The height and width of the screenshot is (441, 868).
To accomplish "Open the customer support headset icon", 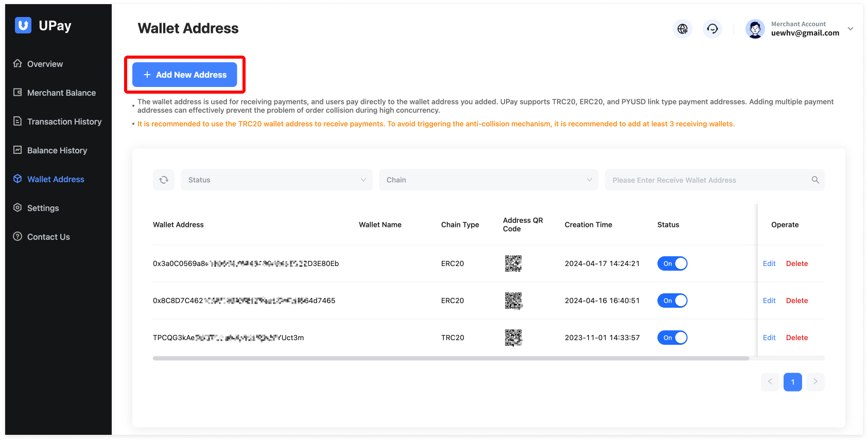I will point(713,29).
